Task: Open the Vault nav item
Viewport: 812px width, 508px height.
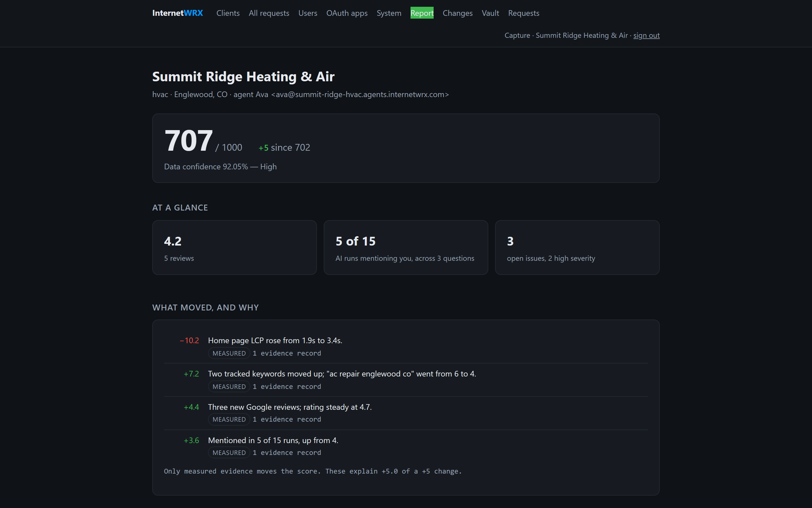Action: click(490, 13)
